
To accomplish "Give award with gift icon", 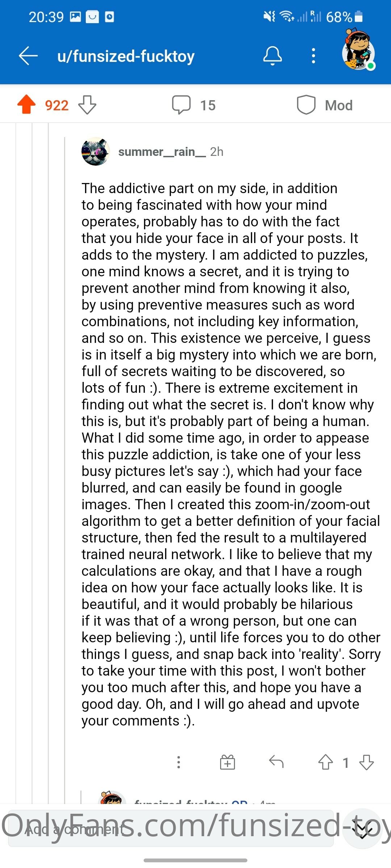I will pyautogui.click(x=227, y=762).
